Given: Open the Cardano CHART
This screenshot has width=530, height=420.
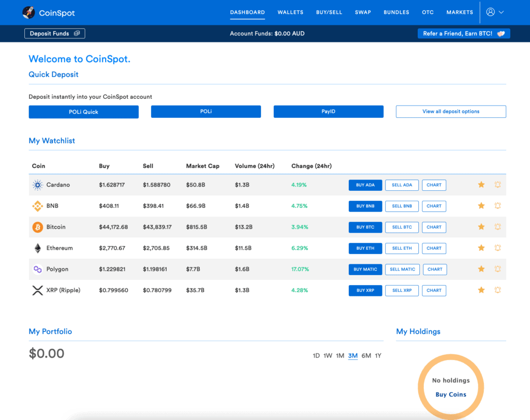Looking at the screenshot, I should [x=434, y=185].
